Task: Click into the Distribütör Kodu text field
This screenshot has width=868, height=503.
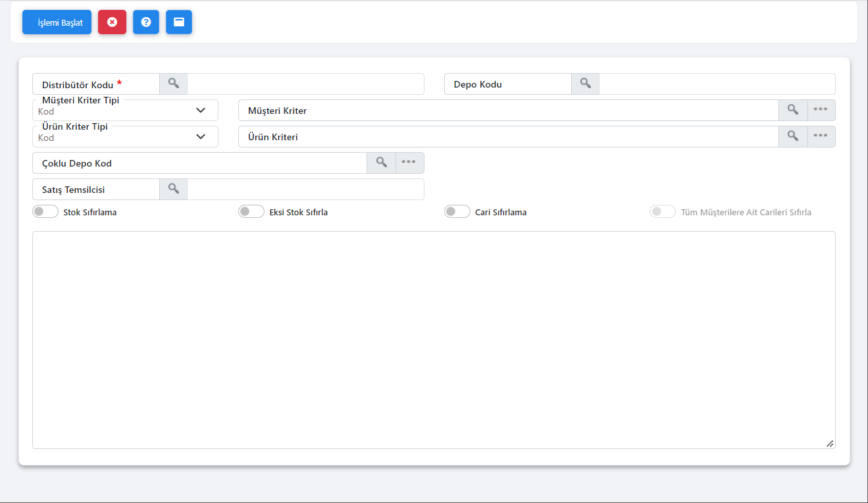Action: (305, 84)
